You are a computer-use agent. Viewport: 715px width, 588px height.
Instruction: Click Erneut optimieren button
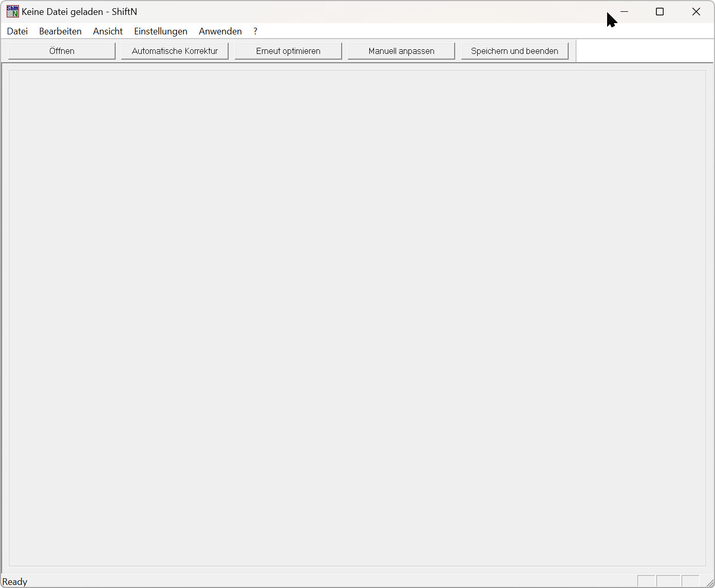288,51
